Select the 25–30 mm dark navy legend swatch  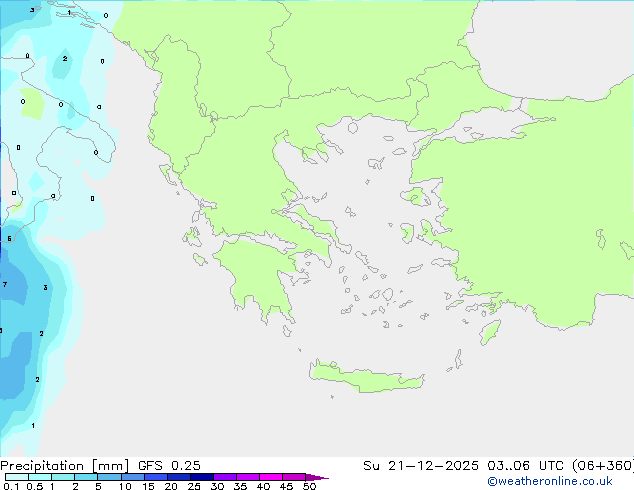click(x=202, y=477)
